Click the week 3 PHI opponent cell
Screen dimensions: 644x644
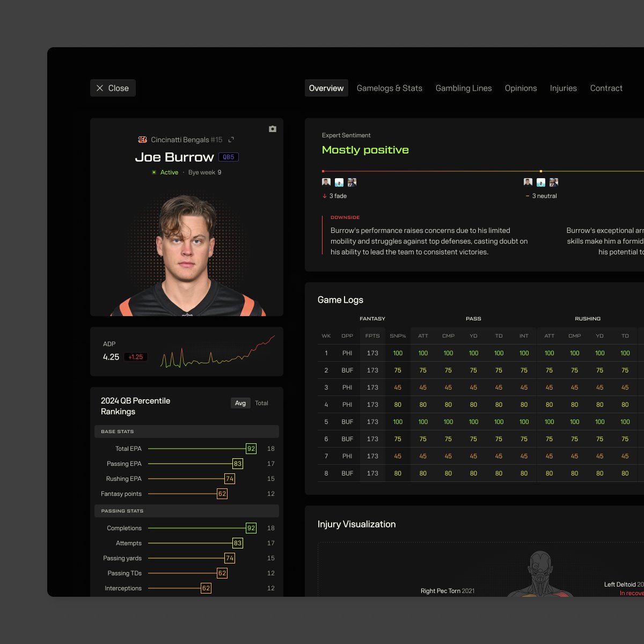pyautogui.click(x=347, y=387)
